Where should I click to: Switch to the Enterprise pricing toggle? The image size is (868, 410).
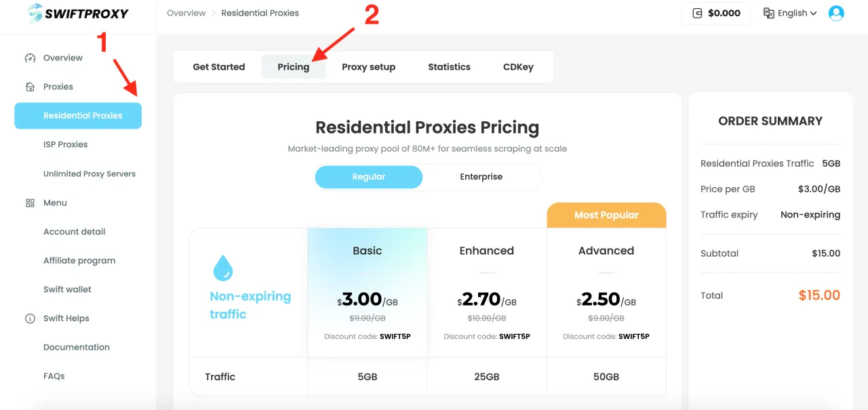coord(481,177)
